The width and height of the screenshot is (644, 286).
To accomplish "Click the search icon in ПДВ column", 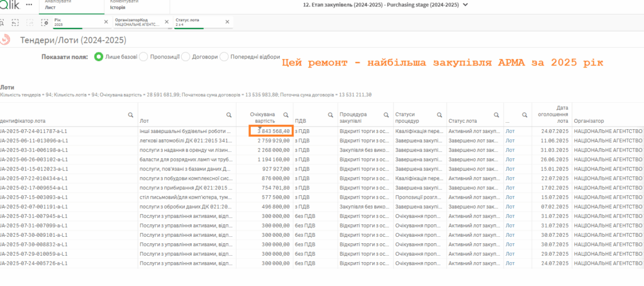I will 330,115.
